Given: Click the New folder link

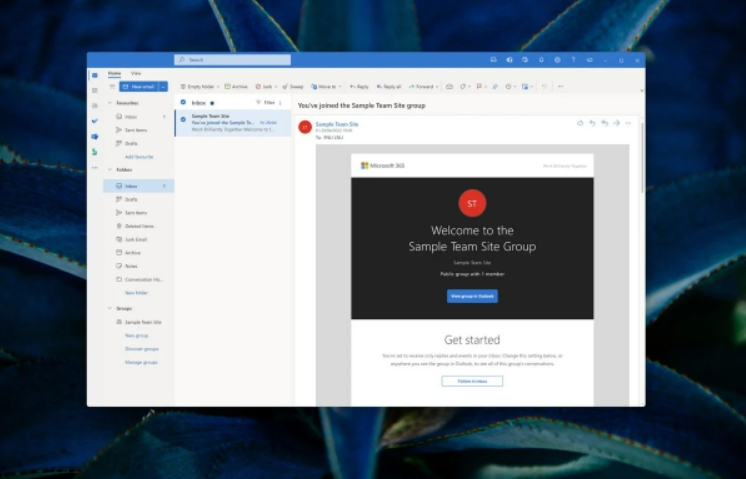Looking at the screenshot, I should [x=136, y=293].
